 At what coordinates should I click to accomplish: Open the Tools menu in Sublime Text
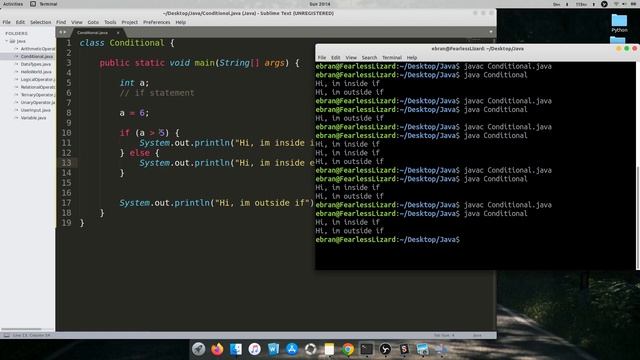(110, 22)
